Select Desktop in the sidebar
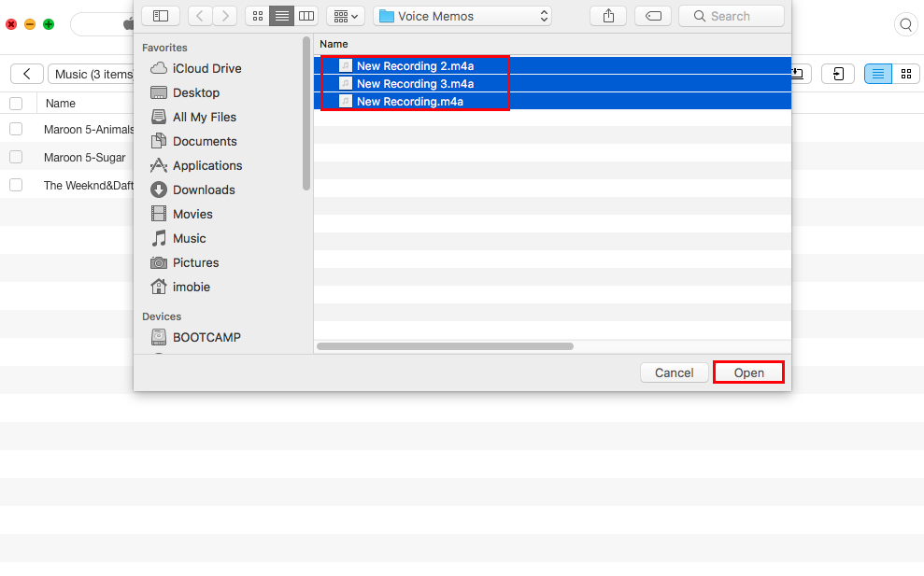This screenshot has width=924, height=576. [x=195, y=92]
